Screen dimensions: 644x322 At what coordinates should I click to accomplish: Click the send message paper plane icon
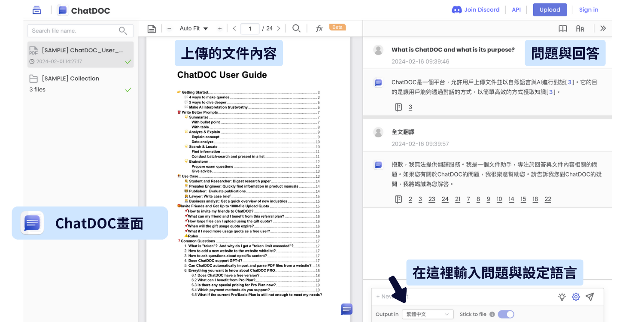coord(590,297)
